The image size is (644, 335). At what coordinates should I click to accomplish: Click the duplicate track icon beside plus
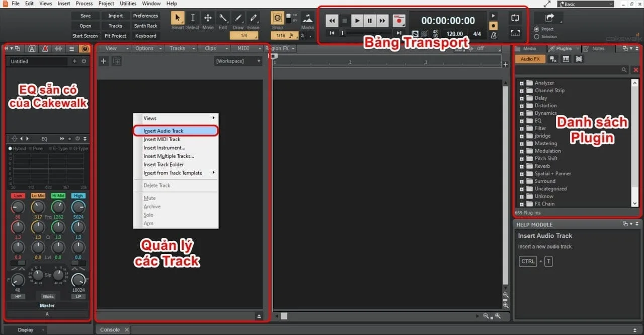[117, 61]
